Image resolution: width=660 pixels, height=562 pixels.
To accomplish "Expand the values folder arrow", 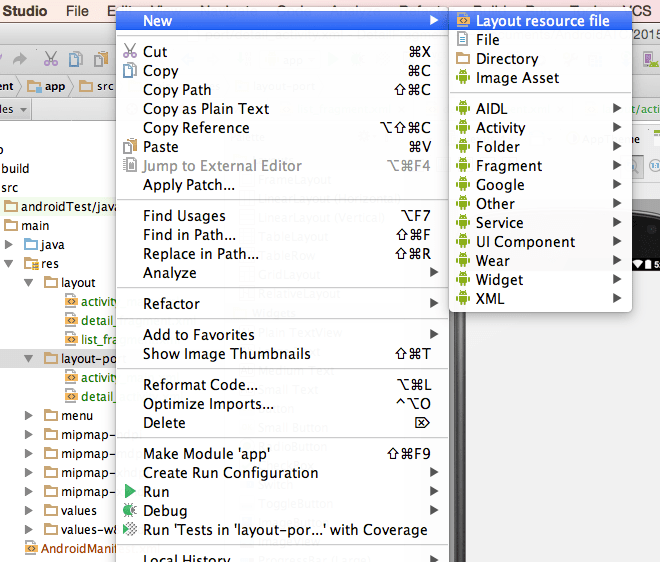I will [29, 511].
